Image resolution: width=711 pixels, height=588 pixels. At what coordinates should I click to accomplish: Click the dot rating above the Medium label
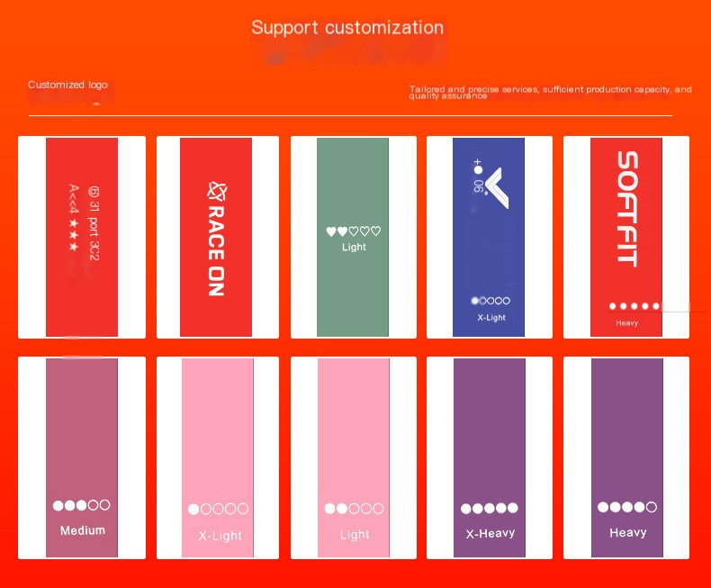[82, 505]
